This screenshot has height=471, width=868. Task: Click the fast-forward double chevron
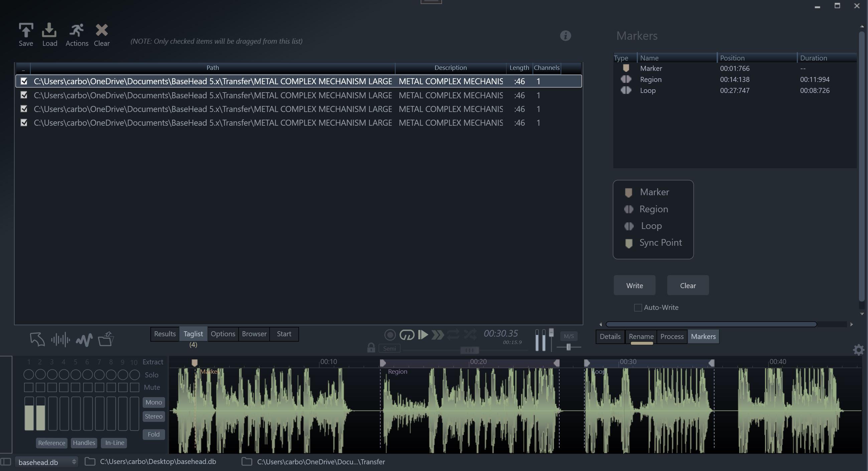pos(437,335)
